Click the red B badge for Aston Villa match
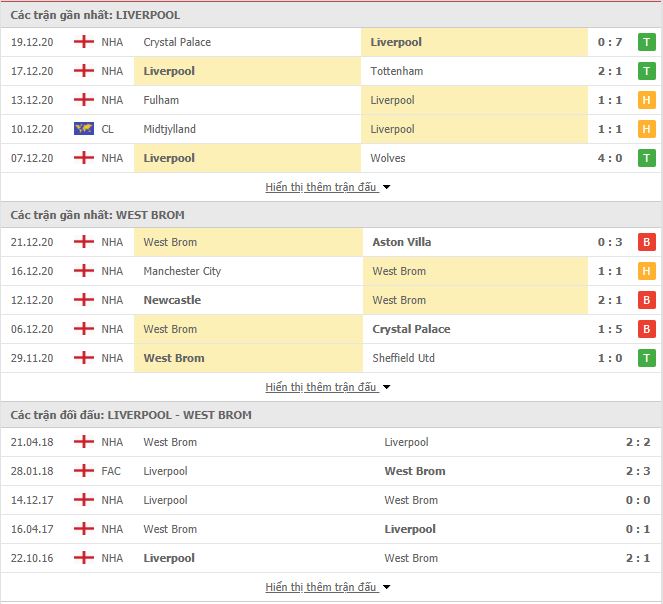 point(646,242)
